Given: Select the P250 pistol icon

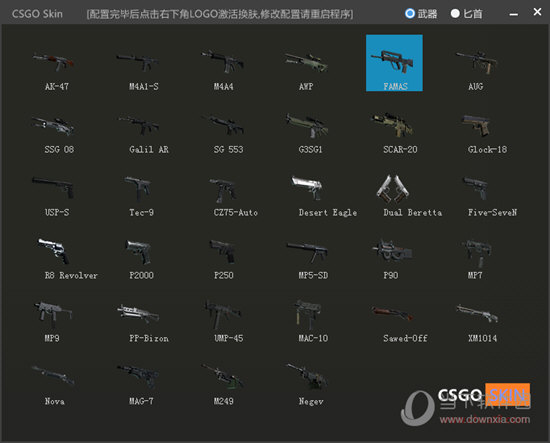Looking at the screenshot, I should [x=222, y=251].
